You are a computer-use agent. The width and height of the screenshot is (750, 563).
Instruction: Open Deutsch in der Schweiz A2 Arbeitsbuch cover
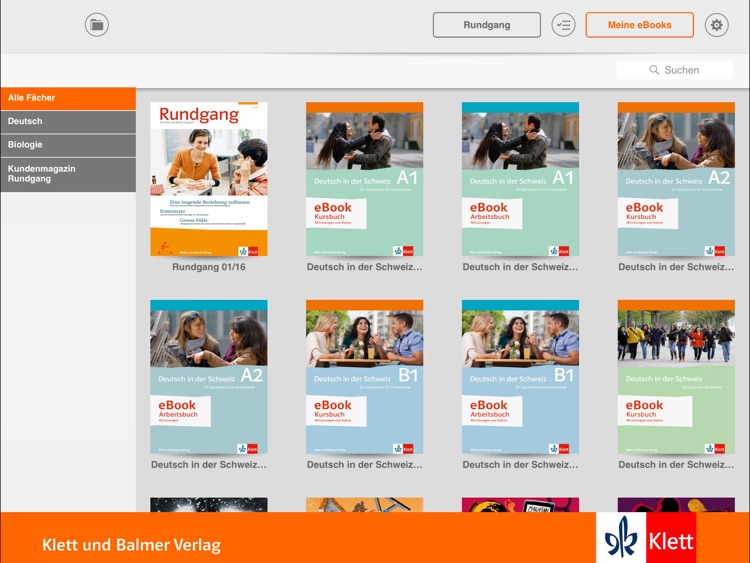click(209, 377)
